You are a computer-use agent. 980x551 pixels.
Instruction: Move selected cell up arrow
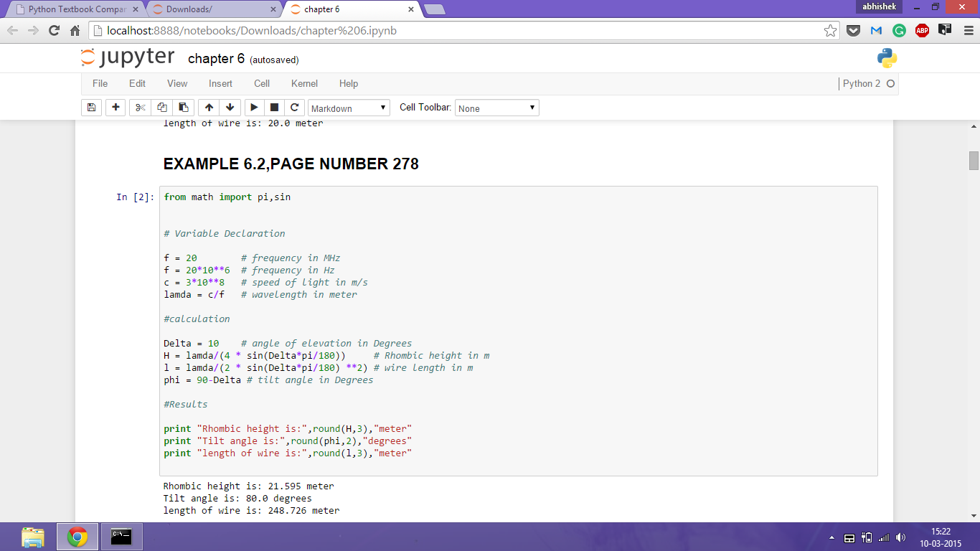point(209,108)
